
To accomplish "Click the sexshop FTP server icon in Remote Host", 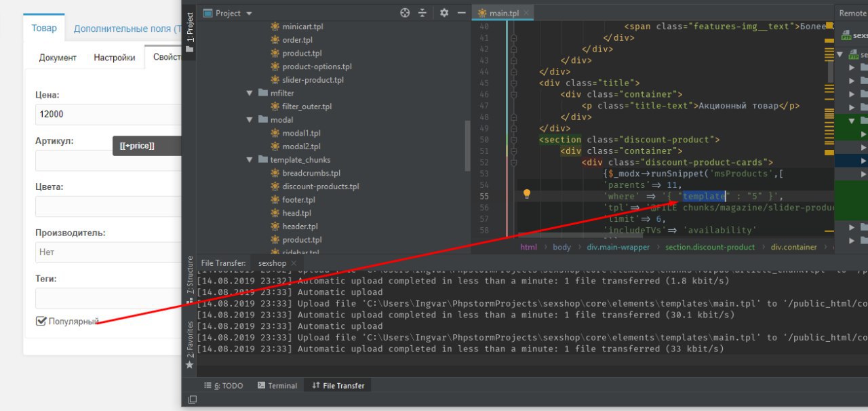I will (x=846, y=35).
